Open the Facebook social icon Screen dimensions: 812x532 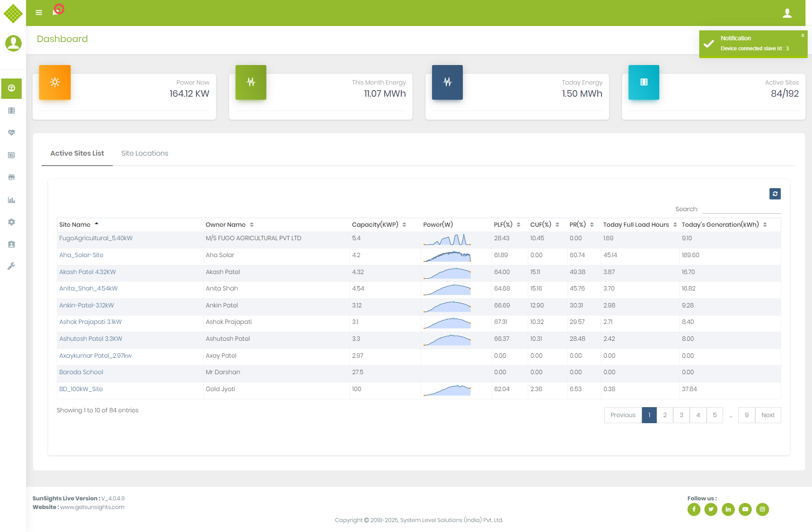(694, 509)
